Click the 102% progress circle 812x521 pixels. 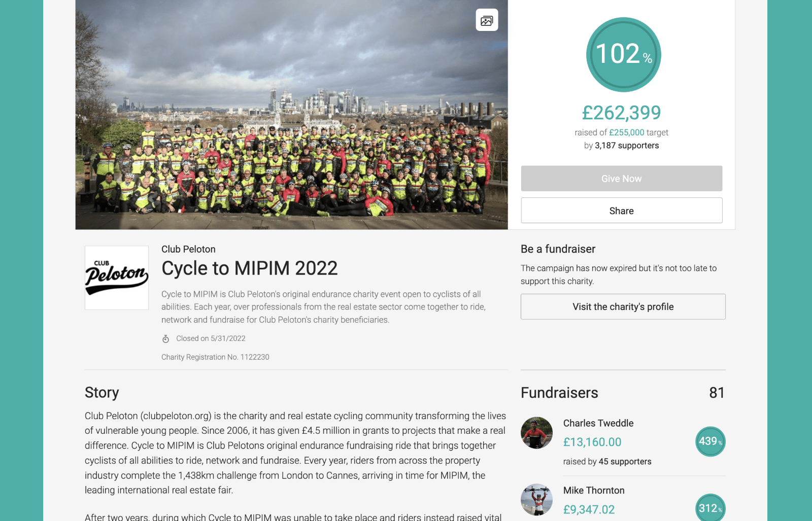[x=623, y=55]
